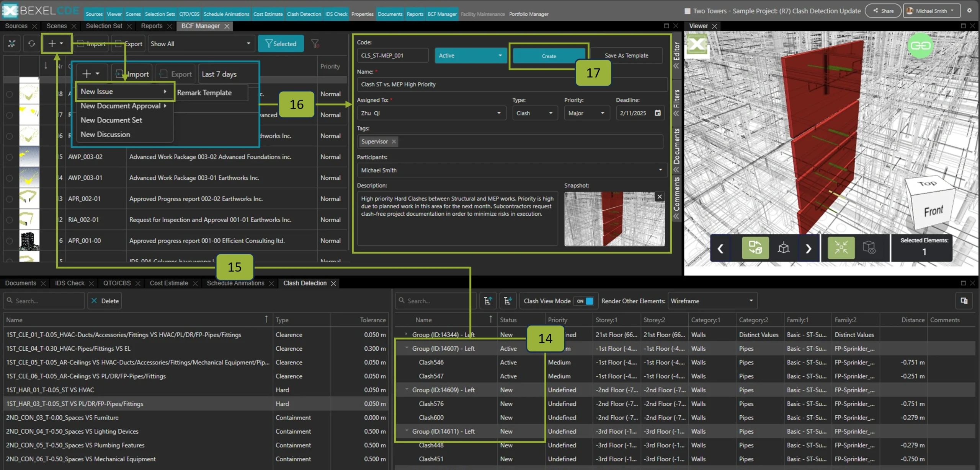Image resolution: width=980 pixels, height=470 pixels.
Task: Remove the Supervisor tag with its x
Action: pyautogui.click(x=394, y=141)
